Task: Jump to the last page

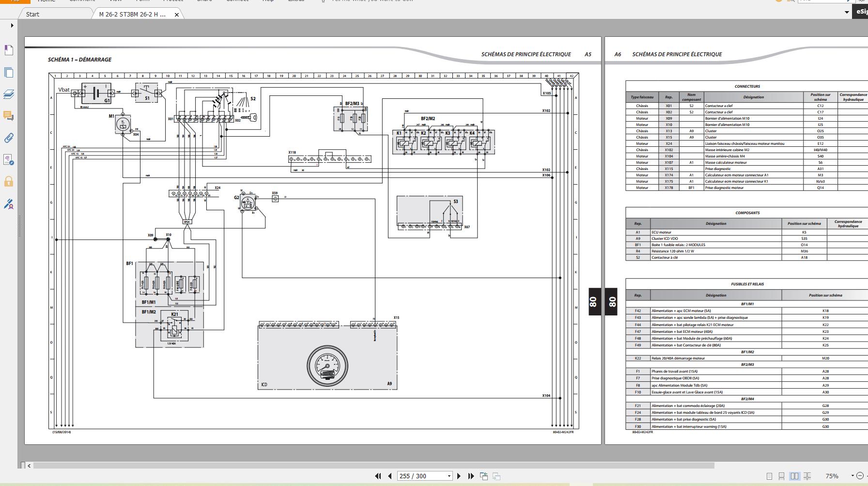Action: [x=471, y=476]
